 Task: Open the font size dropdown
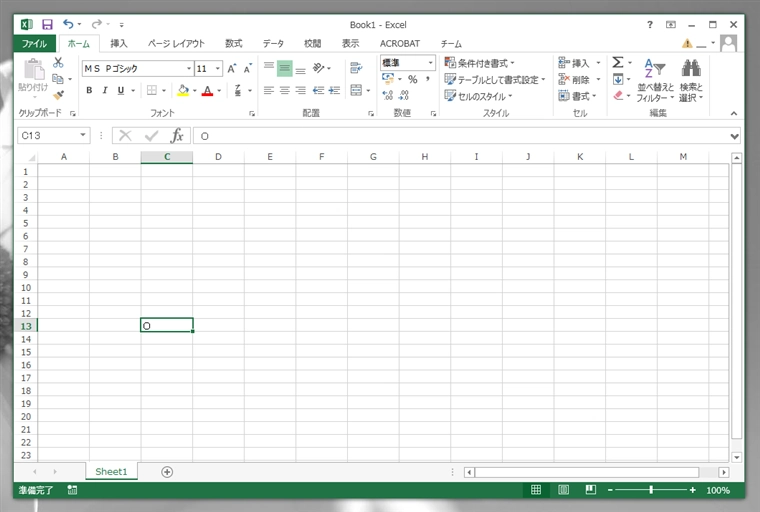218,69
